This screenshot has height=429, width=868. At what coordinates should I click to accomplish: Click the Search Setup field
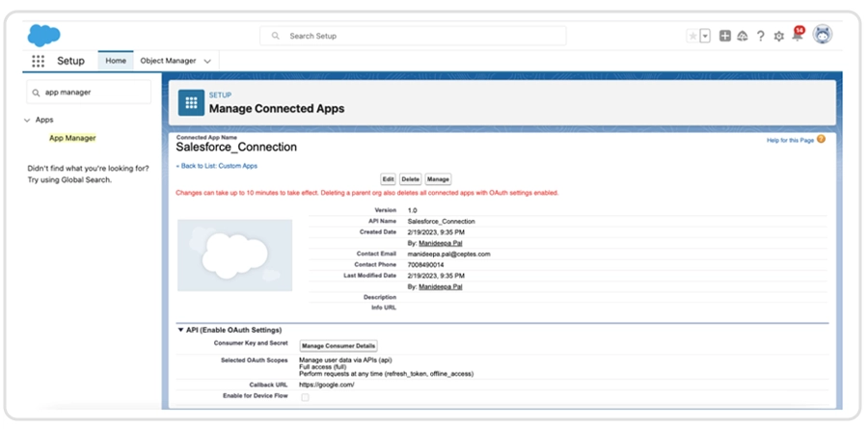point(413,36)
